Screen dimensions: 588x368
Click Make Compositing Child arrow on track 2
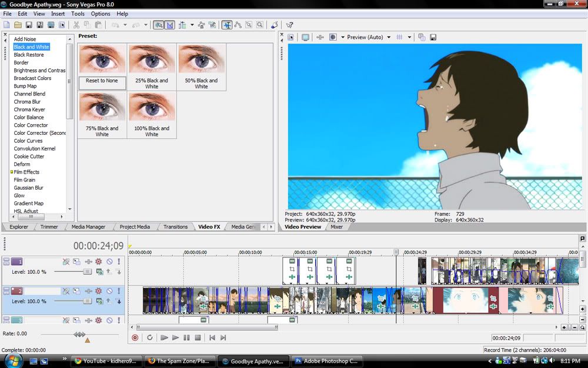(x=119, y=301)
